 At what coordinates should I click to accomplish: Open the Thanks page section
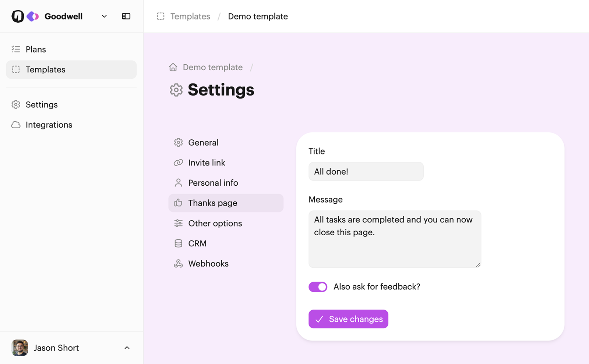point(212,203)
